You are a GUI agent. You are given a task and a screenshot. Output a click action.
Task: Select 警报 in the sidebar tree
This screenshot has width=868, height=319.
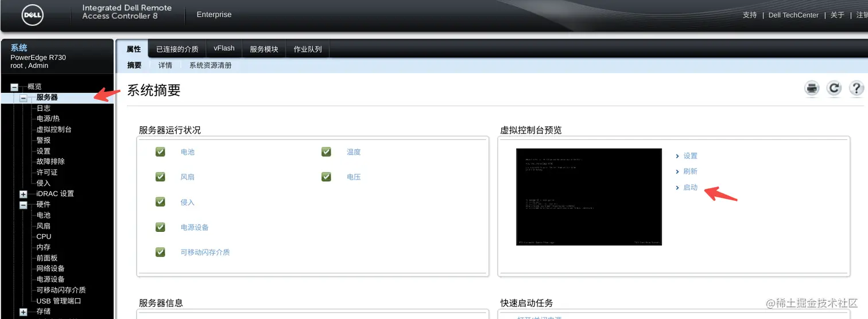[44, 141]
